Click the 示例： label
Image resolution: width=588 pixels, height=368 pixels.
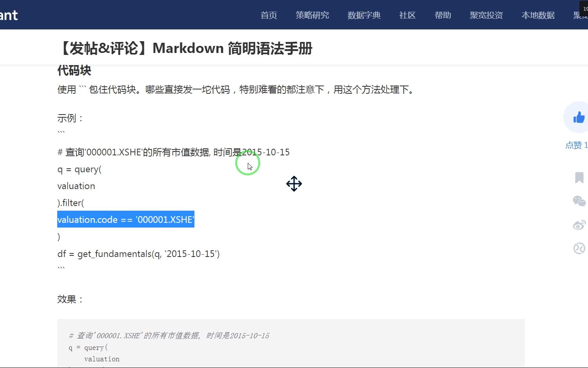(x=71, y=118)
